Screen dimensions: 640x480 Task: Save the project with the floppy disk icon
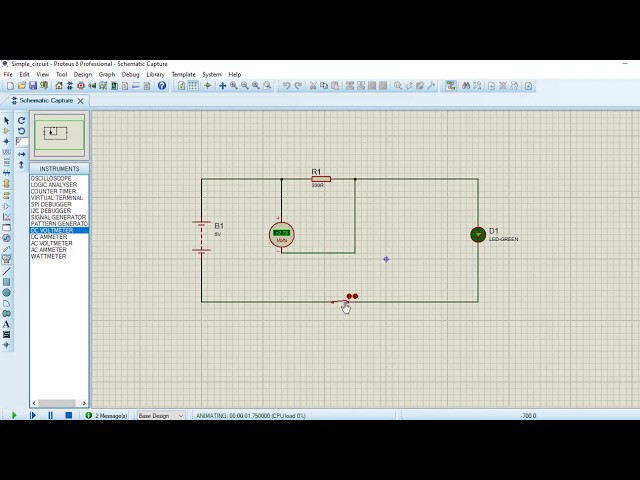coord(33,86)
